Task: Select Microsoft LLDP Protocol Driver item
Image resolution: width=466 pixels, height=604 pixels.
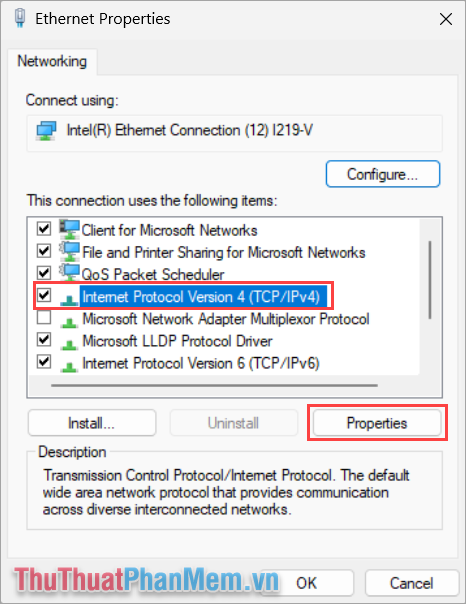Action: click(178, 341)
